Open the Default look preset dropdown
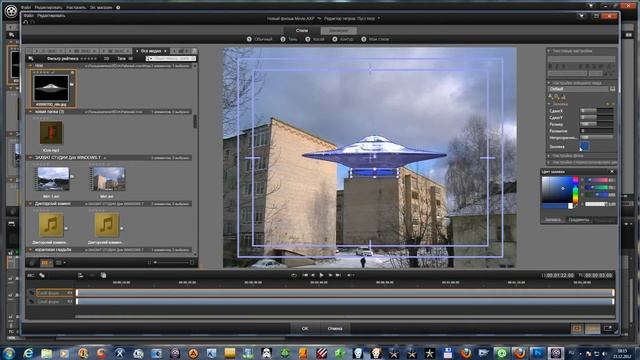Image resolution: width=640 pixels, height=360 pixels. coord(578,89)
